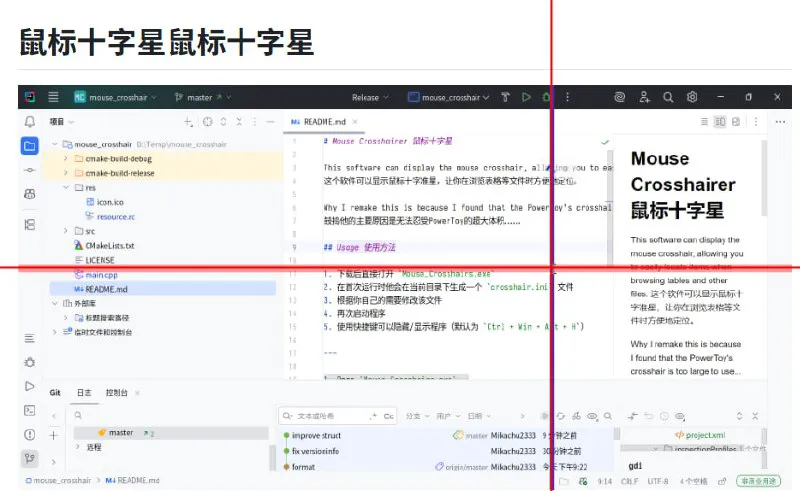The image size is (800, 491).
Task: Click the UTF-8 encoding in status bar
Action: click(x=658, y=481)
